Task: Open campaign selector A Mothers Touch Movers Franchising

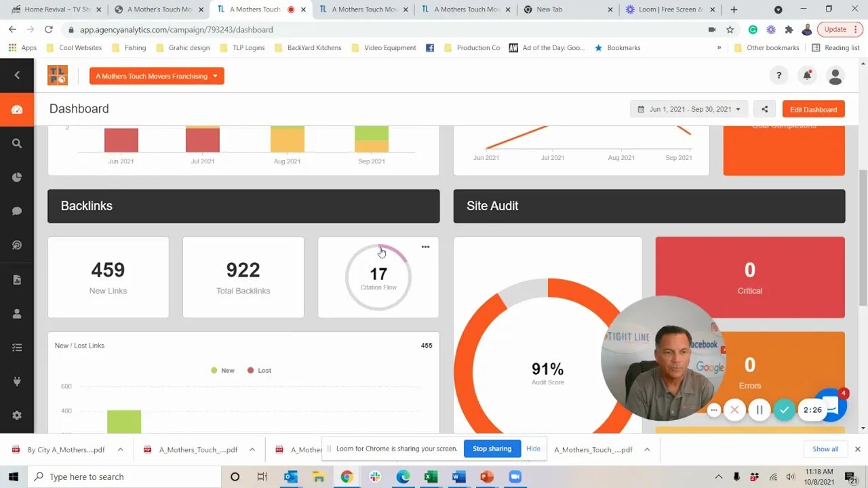Action: (x=157, y=76)
